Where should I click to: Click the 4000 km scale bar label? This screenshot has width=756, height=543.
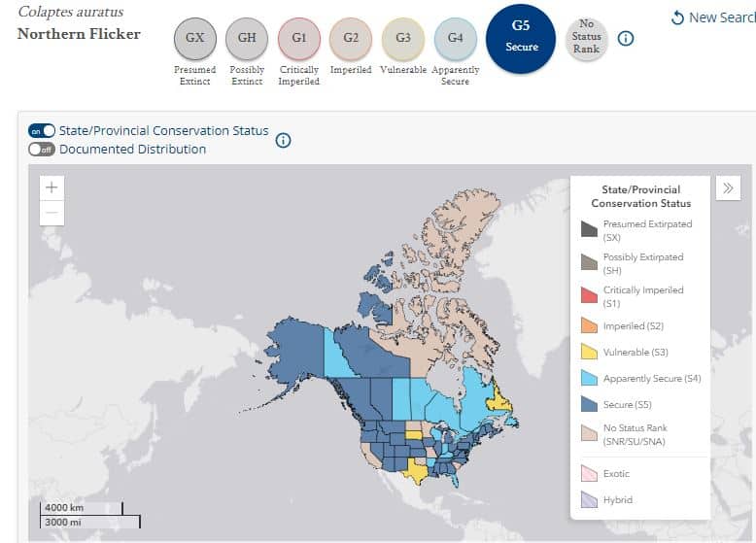coord(64,507)
